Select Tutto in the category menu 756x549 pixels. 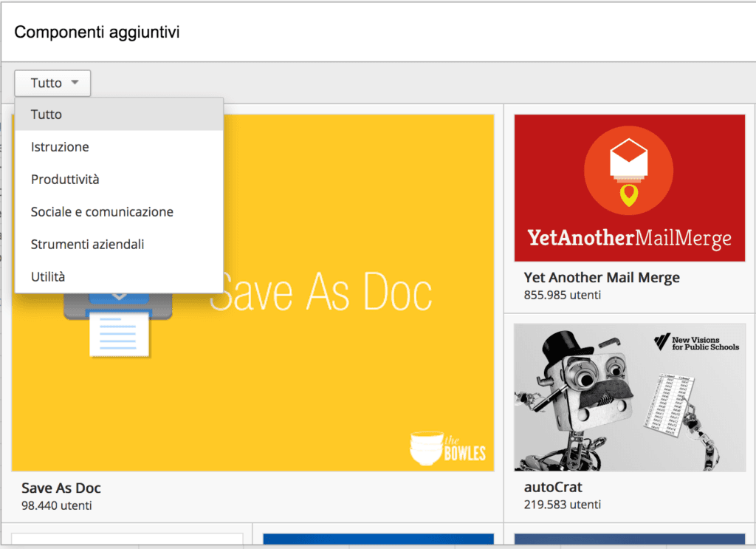pyautogui.click(x=119, y=115)
